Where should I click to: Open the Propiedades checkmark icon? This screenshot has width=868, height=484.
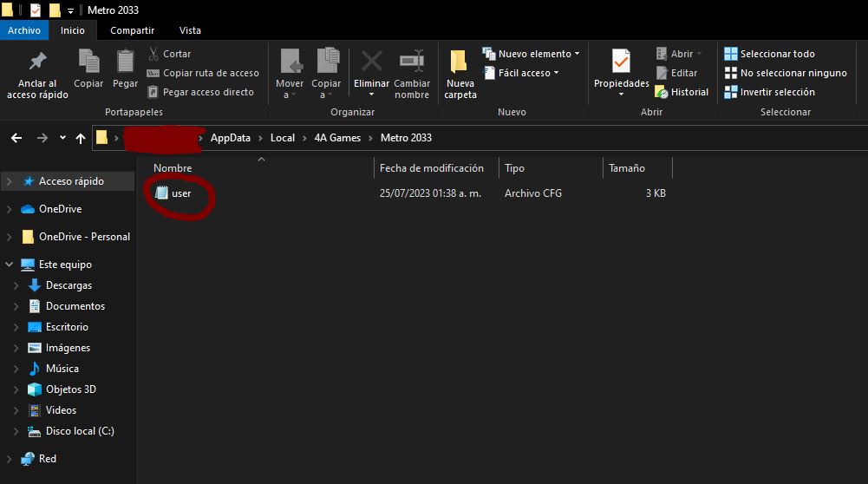[x=621, y=61]
